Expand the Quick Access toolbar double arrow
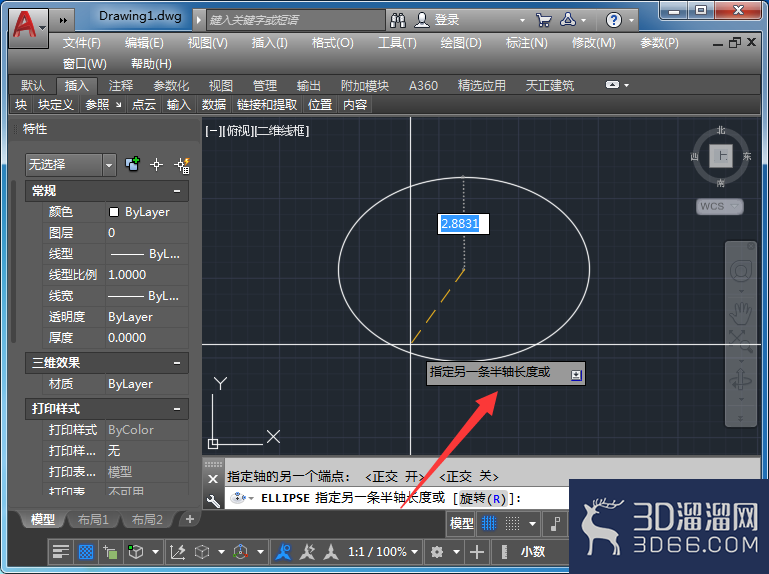 click(x=63, y=20)
